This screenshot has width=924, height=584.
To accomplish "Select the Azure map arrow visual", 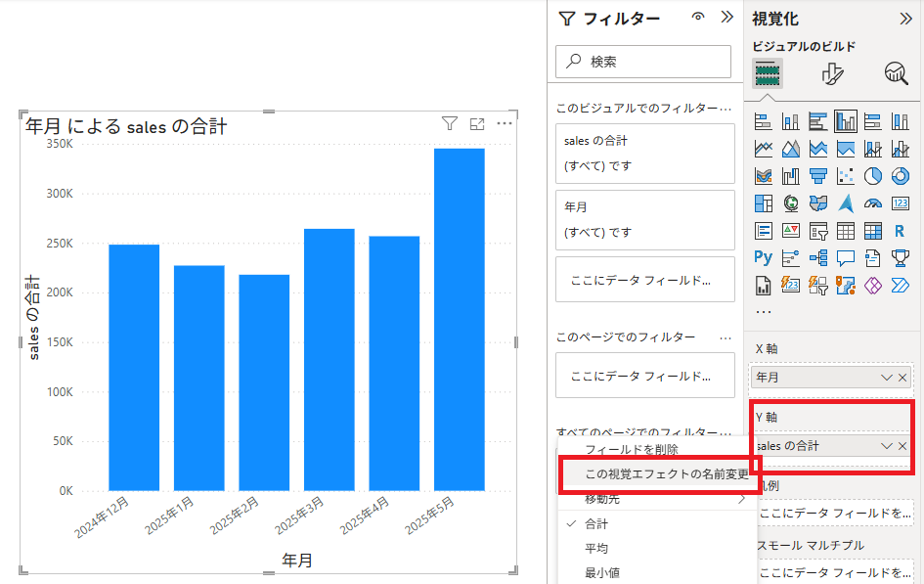I will coord(846,203).
